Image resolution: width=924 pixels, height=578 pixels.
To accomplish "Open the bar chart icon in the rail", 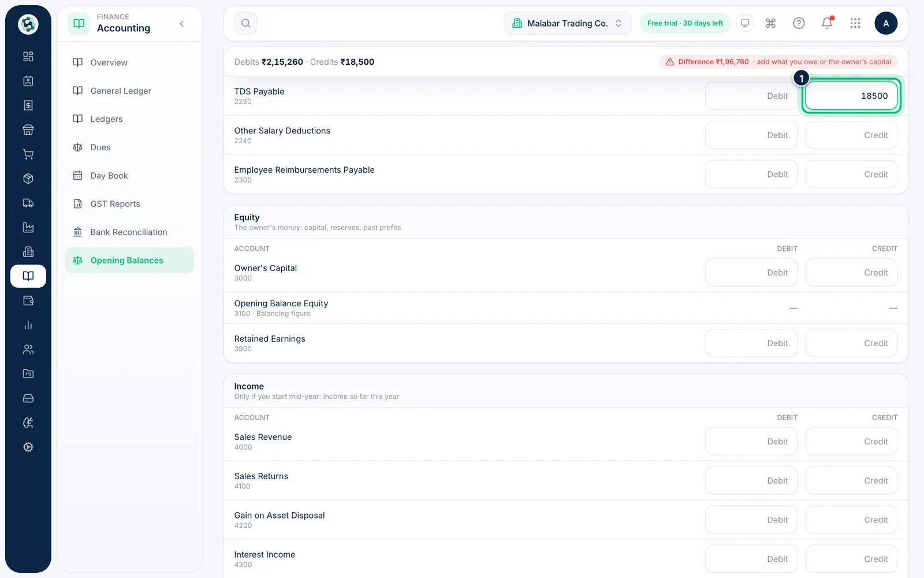I will (28, 325).
